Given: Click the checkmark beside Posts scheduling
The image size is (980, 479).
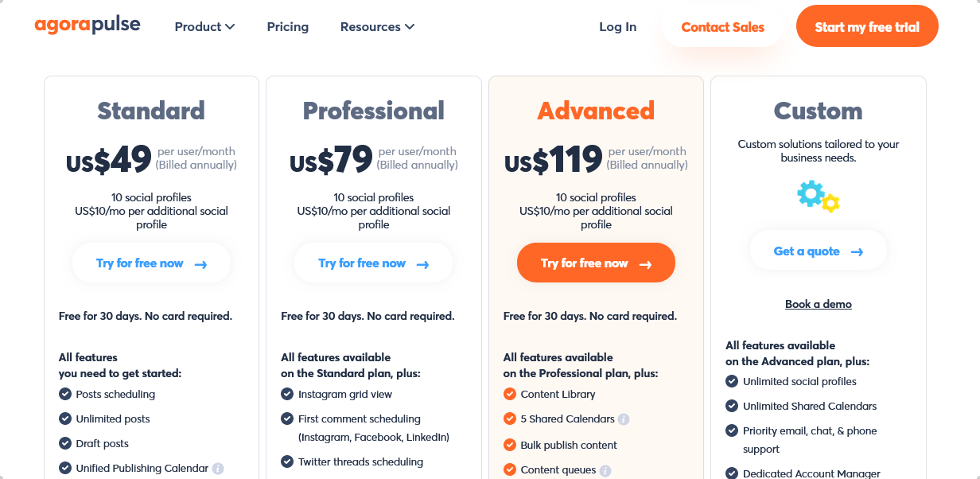Looking at the screenshot, I should click(65, 394).
